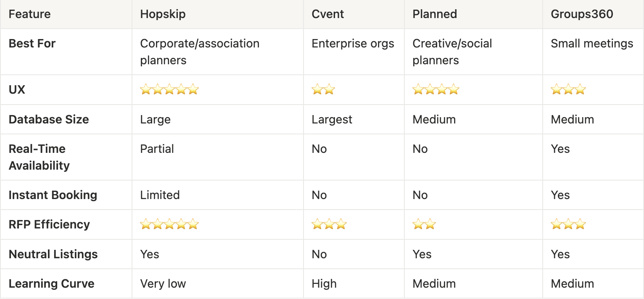Click Planned's RFP Efficiency two-star rating
This screenshot has height=299, width=644.
pyautogui.click(x=424, y=224)
